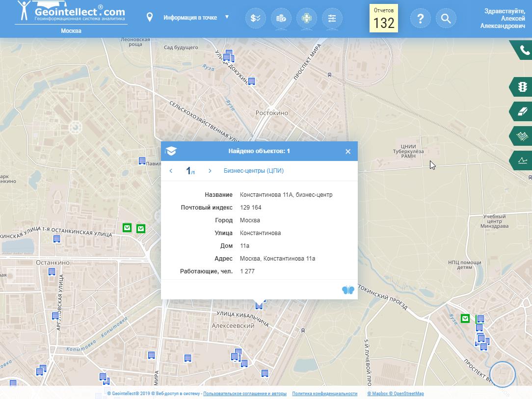Click the 'Отчетов 132' reports counter
Image resolution: width=532 pixels, height=399 pixels.
pos(383,19)
